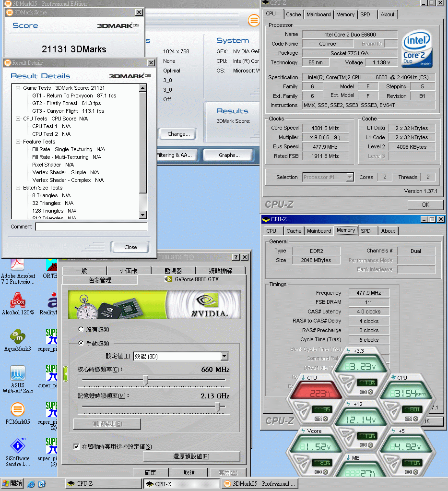The height and width of the screenshot is (491, 448).
Task: Click the Graphs... button
Action: (x=229, y=155)
